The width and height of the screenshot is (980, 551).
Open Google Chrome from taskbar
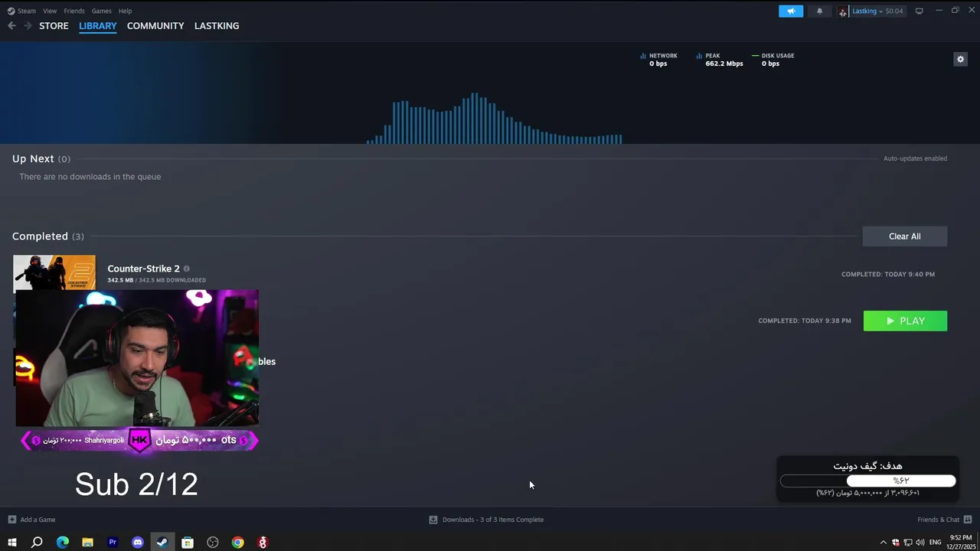pyautogui.click(x=238, y=543)
